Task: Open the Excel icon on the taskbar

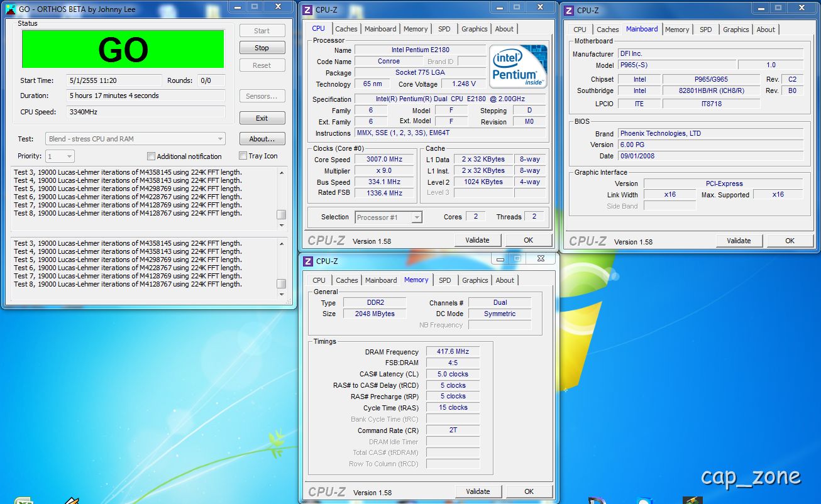Action: (24, 501)
